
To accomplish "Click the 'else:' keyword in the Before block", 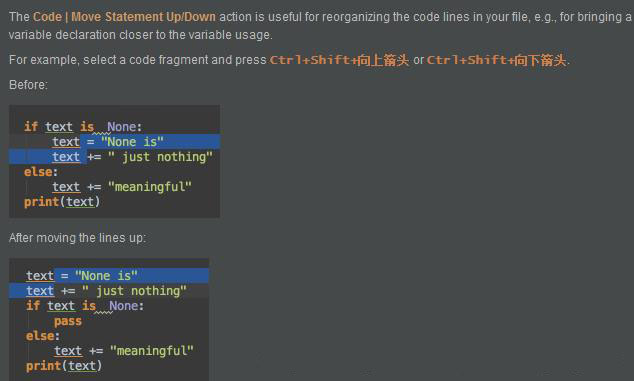I will tap(41, 172).
